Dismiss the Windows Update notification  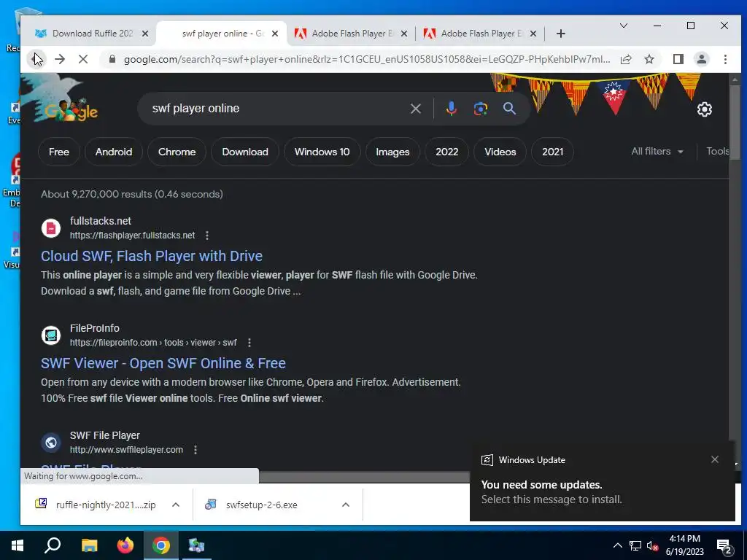715,459
